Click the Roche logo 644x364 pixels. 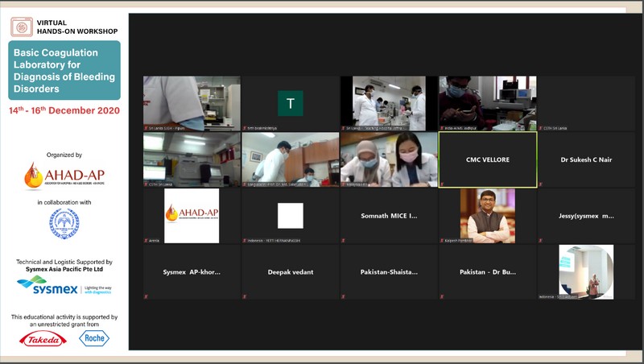coord(94,339)
